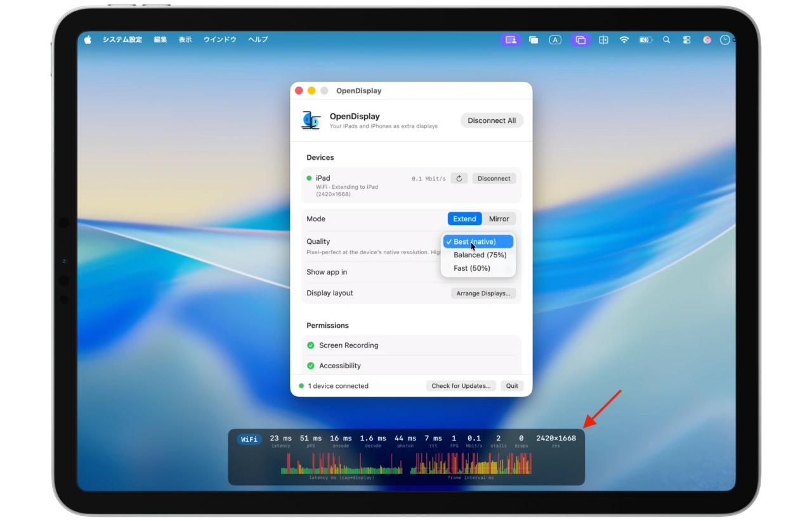This screenshot has width=812, height=521.
Task: Click the Display layout label
Action: click(x=329, y=293)
